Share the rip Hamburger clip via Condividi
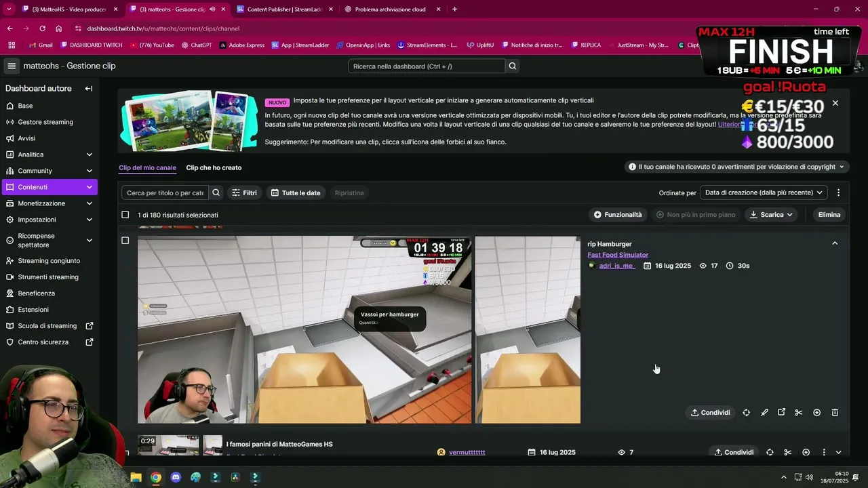Image resolution: width=868 pixels, height=488 pixels. 711,413
